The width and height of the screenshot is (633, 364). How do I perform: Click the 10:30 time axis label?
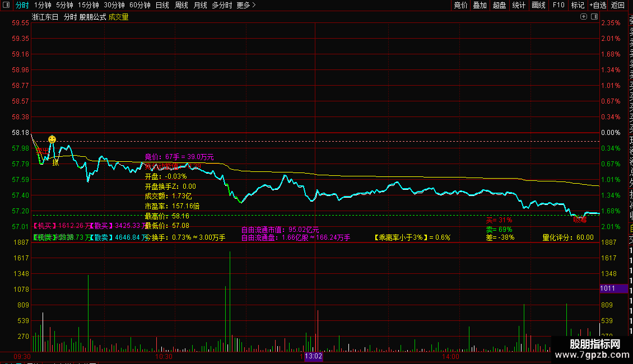tap(164, 357)
